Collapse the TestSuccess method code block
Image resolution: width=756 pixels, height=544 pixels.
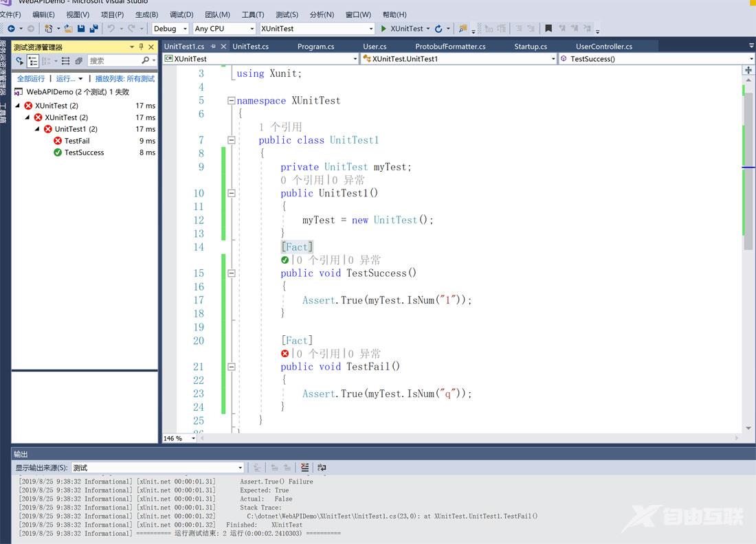(x=231, y=273)
